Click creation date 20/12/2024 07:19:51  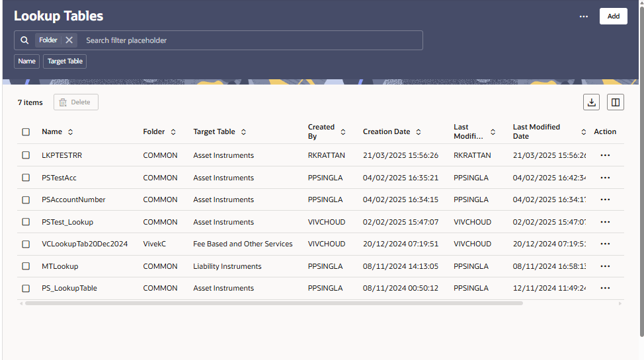401,244
